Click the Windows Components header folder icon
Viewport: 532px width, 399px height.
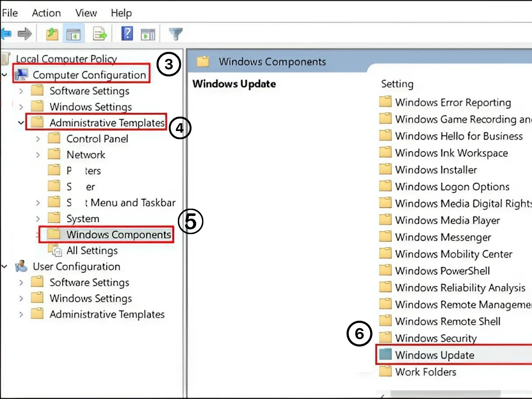tap(203, 61)
